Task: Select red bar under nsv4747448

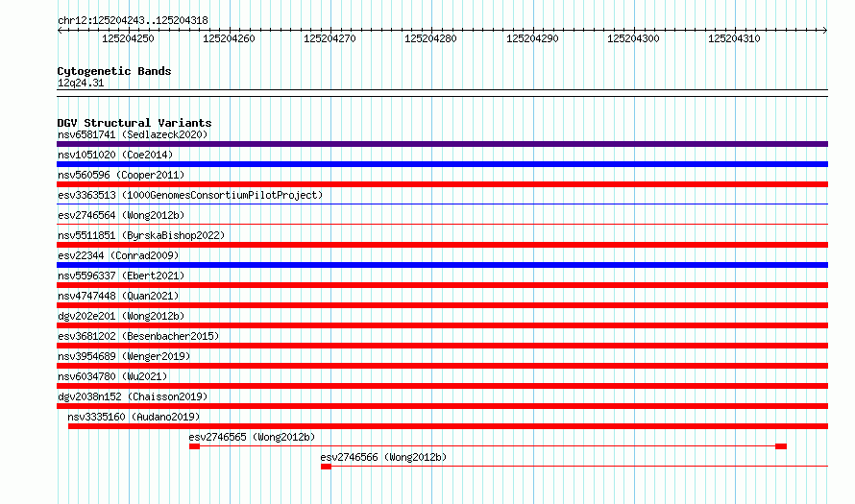Action: click(x=442, y=305)
